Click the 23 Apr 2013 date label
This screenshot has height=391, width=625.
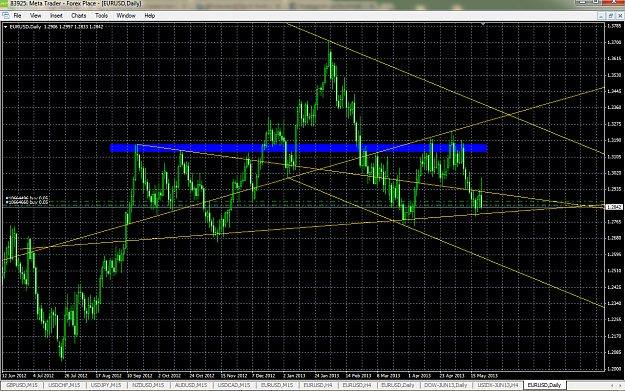[452, 375]
